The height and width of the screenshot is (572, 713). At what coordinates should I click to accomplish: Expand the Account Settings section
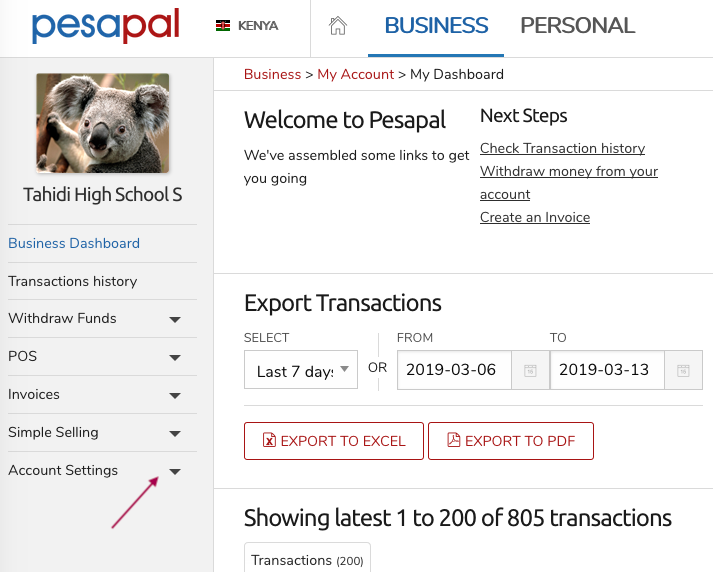pos(102,471)
